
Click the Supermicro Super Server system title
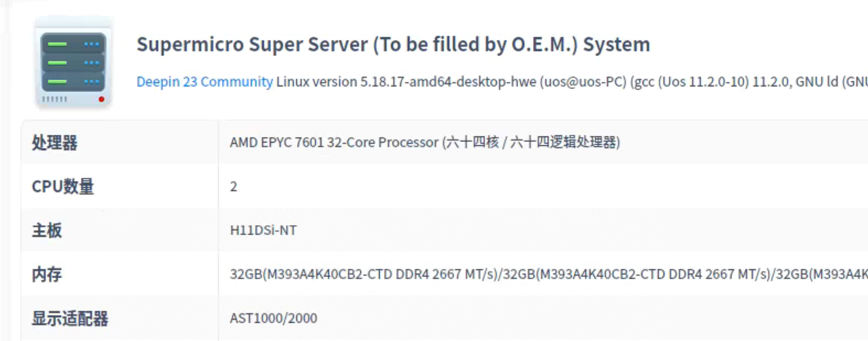pyautogui.click(x=393, y=45)
